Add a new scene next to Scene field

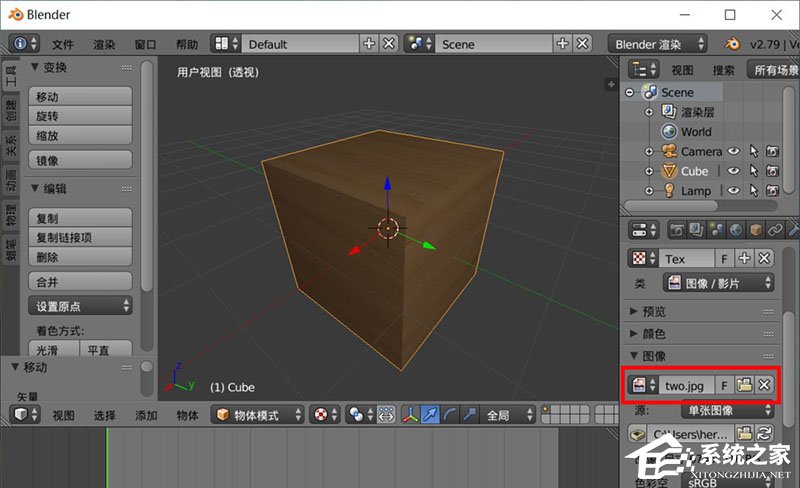coord(562,44)
